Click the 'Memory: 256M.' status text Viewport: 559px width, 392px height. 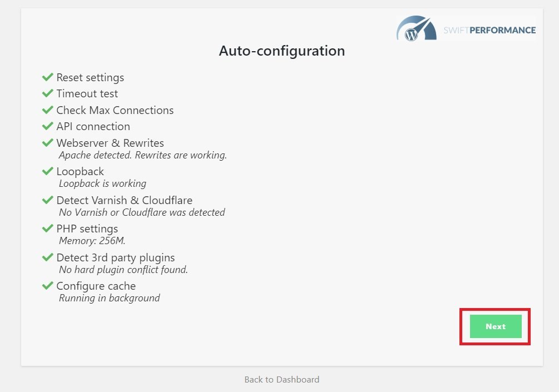point(92,241)
